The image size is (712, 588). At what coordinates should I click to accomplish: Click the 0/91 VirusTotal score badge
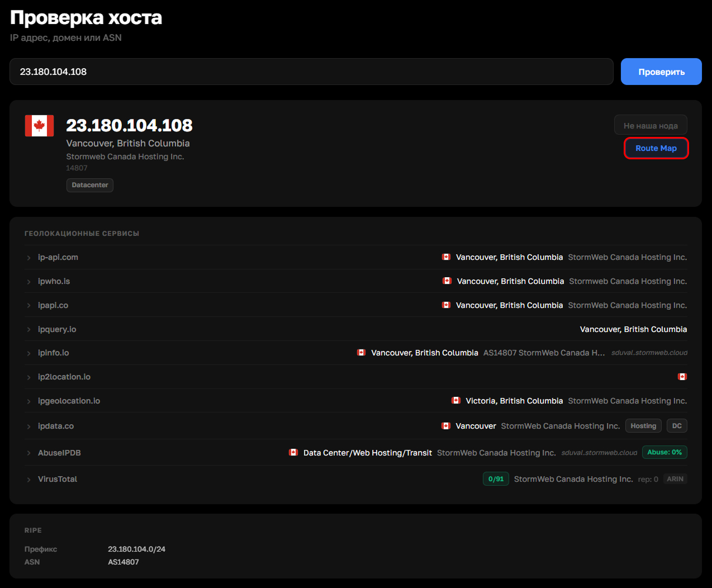coord(496,479)
